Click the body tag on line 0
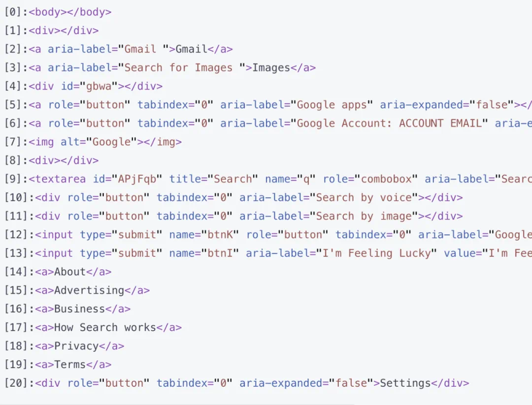This screenshot has height=405, width=532. point(69,12)
